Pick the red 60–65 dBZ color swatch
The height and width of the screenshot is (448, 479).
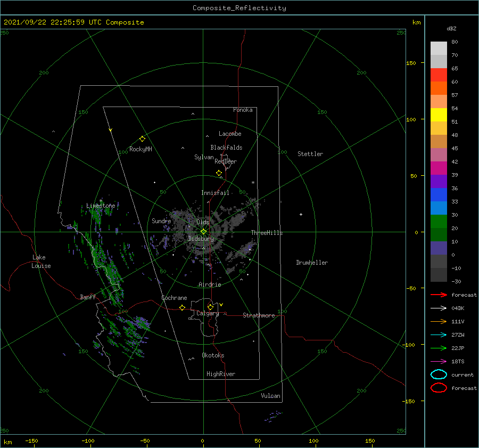point(439,75)
